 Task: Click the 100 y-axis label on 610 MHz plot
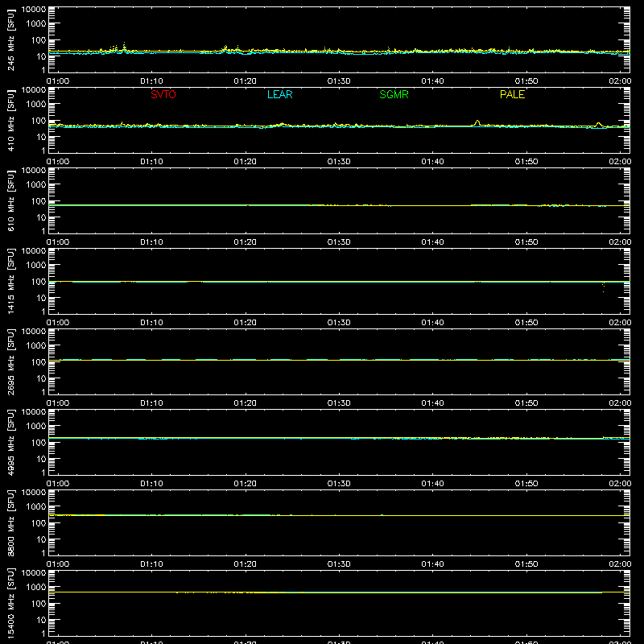[39, 201]
